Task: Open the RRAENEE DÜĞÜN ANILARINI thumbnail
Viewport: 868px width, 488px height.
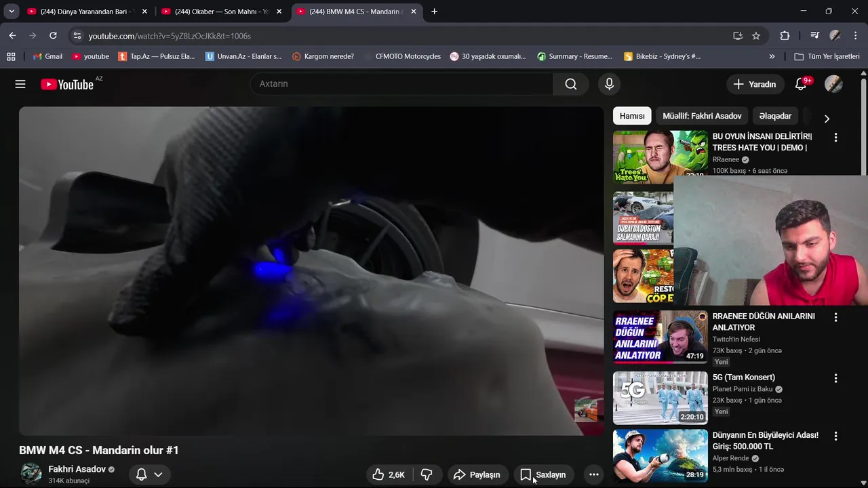Action: click(660, 337)
